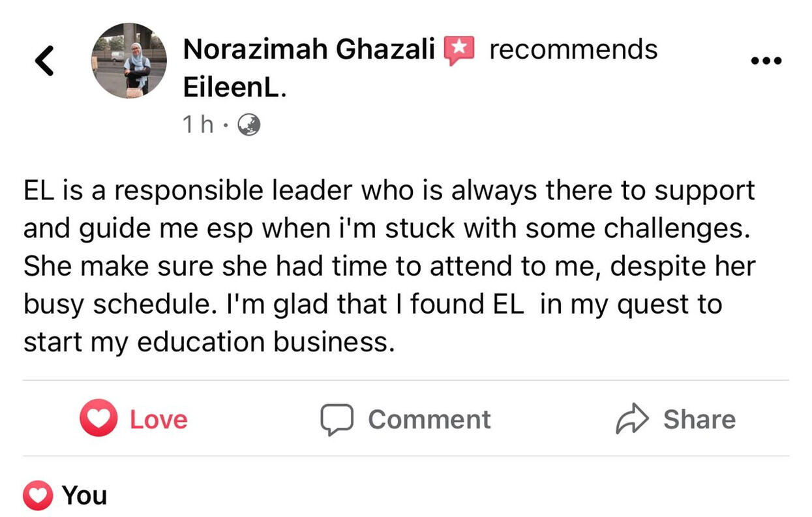This screenshot has width=812, height=517.
Task: Open Norazimah Ghazali's profile picture
Action: [x=128, y=61]
